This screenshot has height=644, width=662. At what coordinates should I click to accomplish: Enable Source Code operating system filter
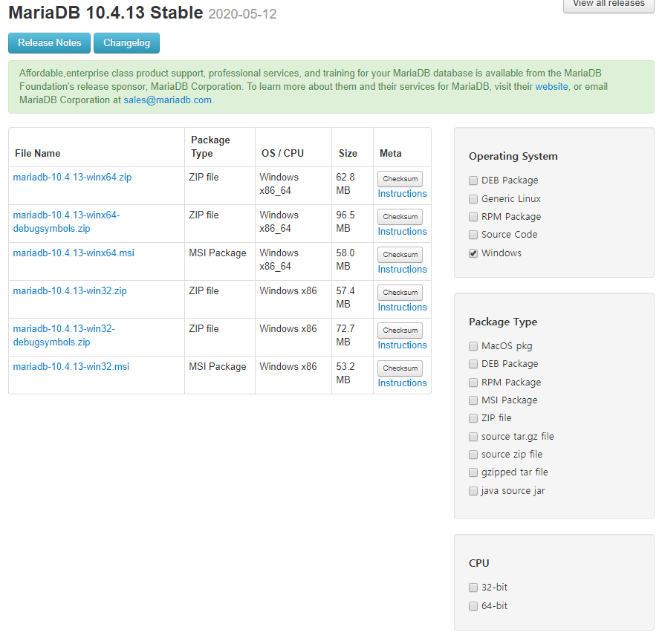473,235
